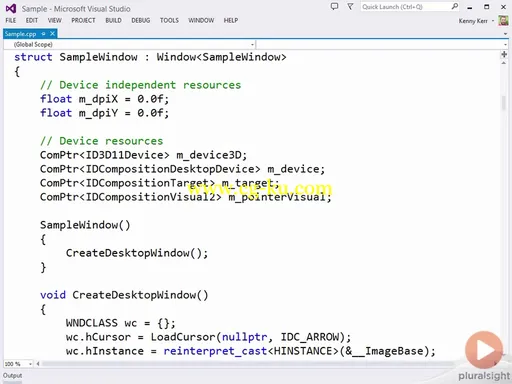Open the WINDOW menu

(x=201, y=21)
